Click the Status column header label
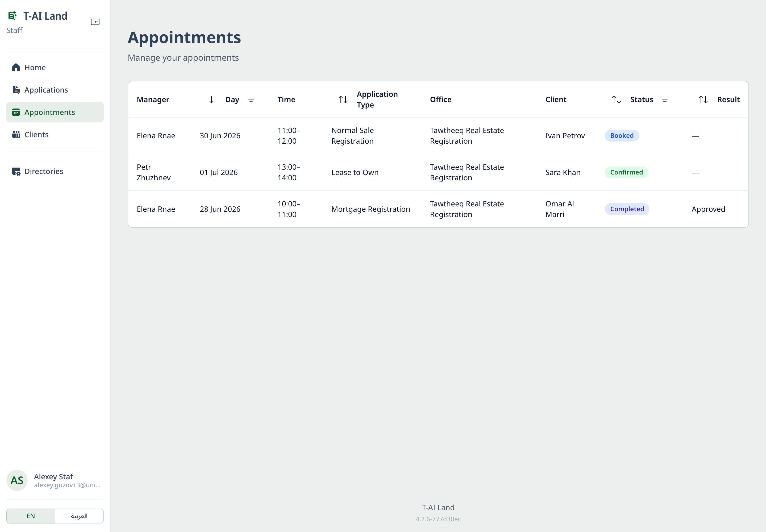 tap(642, 100)
